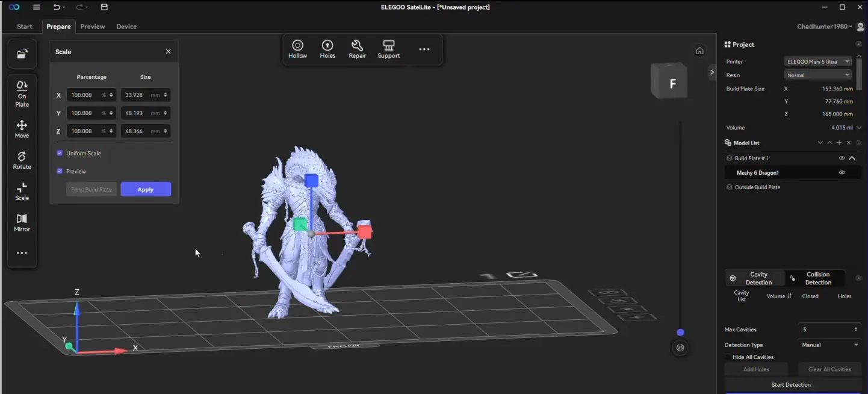Select the Mirror tool
This screenshot has width=868, height=394.
click(22, 221)
